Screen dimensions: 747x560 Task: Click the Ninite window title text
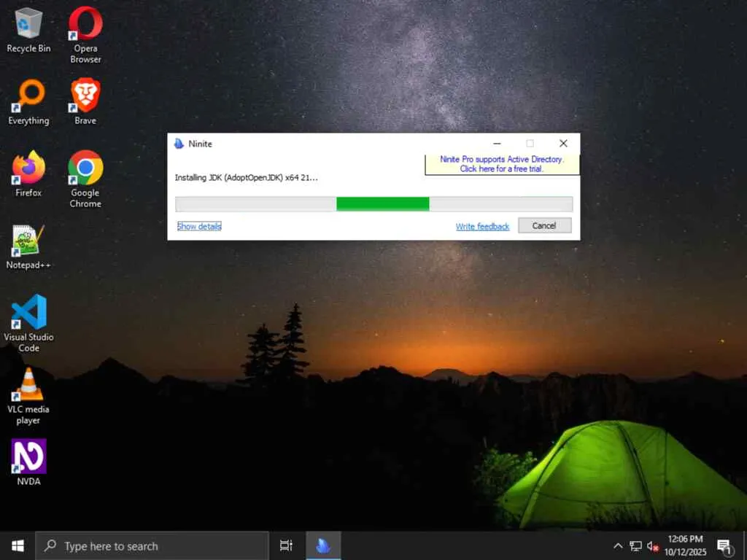200,144
